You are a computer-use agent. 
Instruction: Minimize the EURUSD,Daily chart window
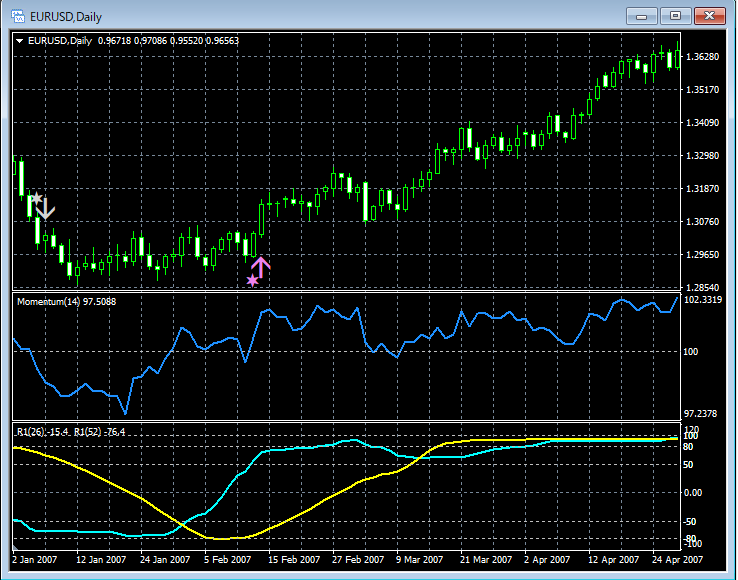pyautogui.click(x=643, y=15)
